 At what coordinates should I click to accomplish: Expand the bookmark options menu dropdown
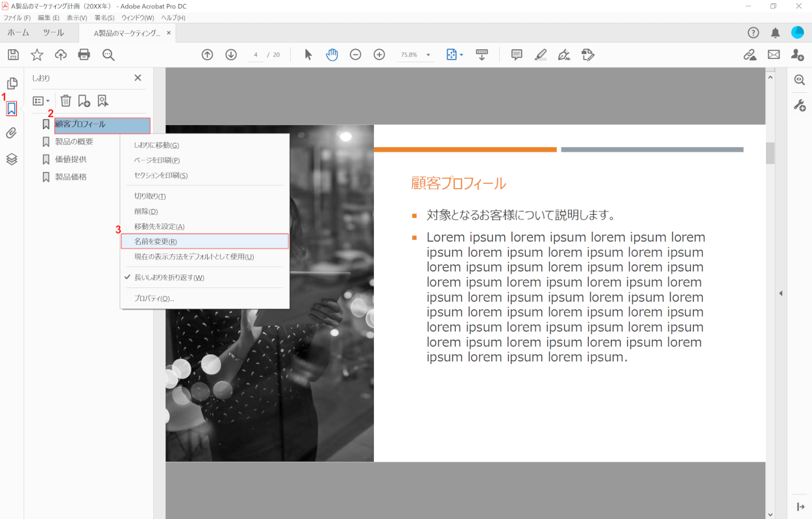(x=41, y=101)
